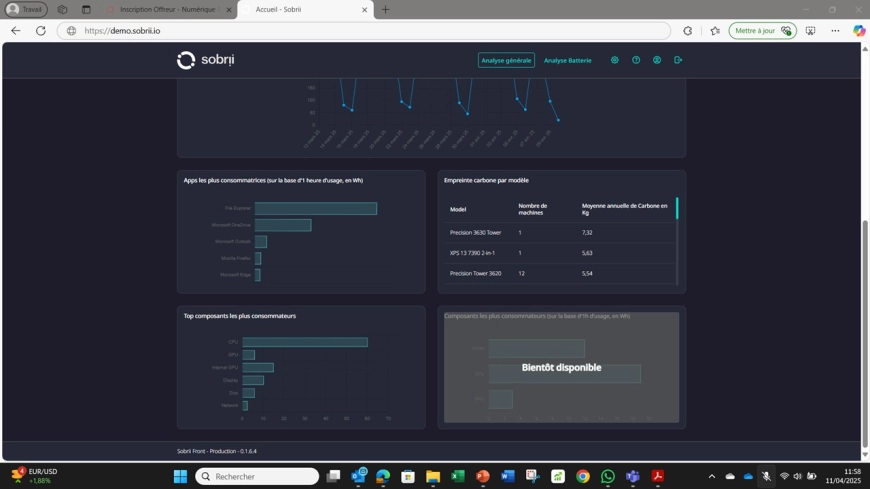This screenshot has height=489, width=870.
Task: Click the page vertical scrollbar thumb
Action: [x=865, y=334]
